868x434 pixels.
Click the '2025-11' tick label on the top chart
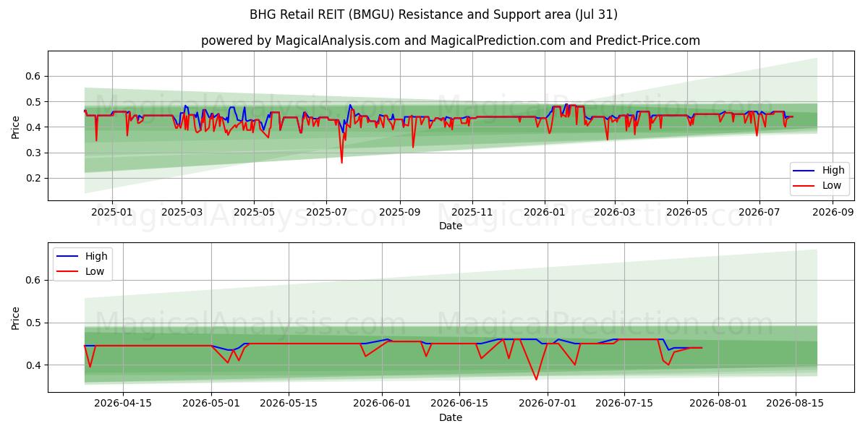coord(472,213)
